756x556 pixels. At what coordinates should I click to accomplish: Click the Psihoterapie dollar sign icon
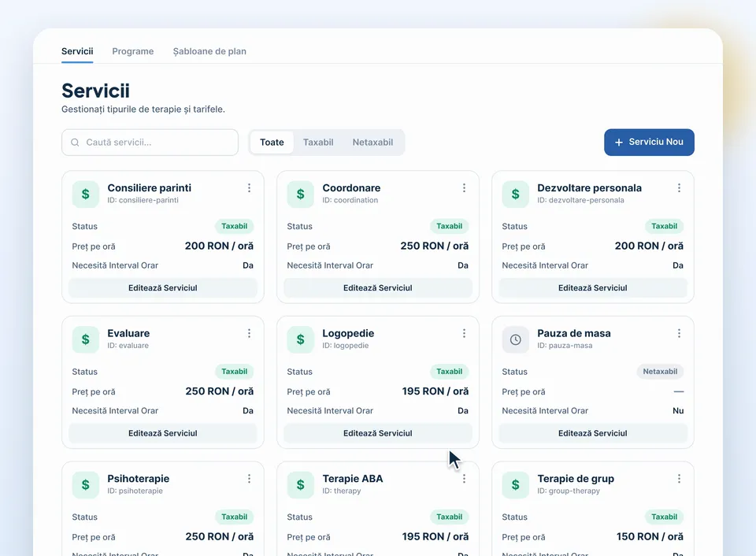[85, 484]
